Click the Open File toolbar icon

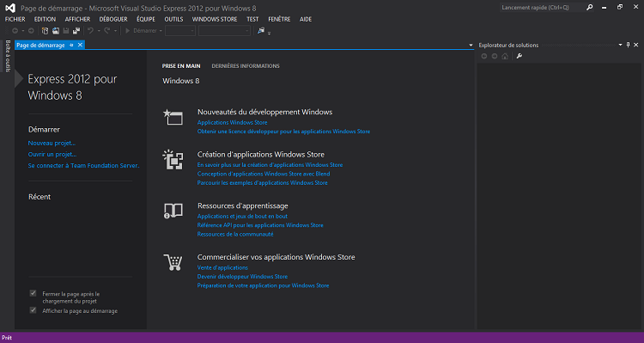coord(56,31)
